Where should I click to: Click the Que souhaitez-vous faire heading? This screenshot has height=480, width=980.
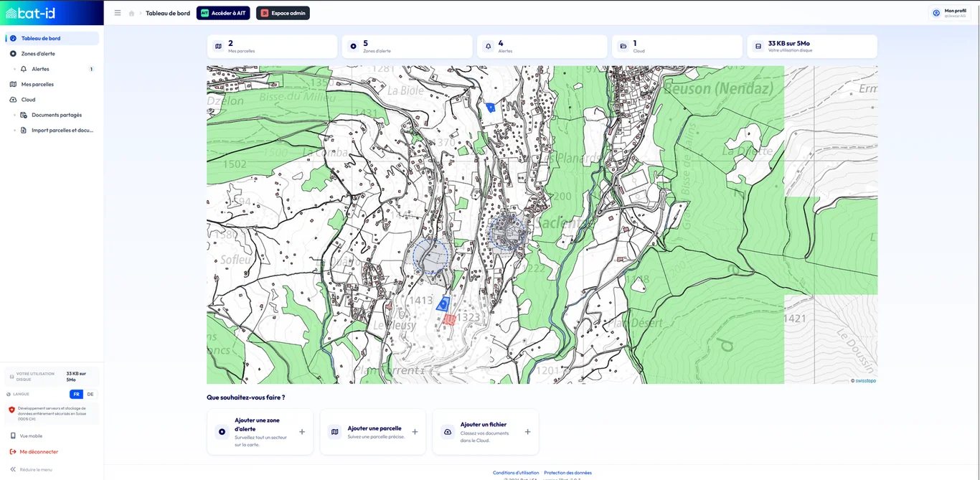pyautogui.click(x=245, y=397)
